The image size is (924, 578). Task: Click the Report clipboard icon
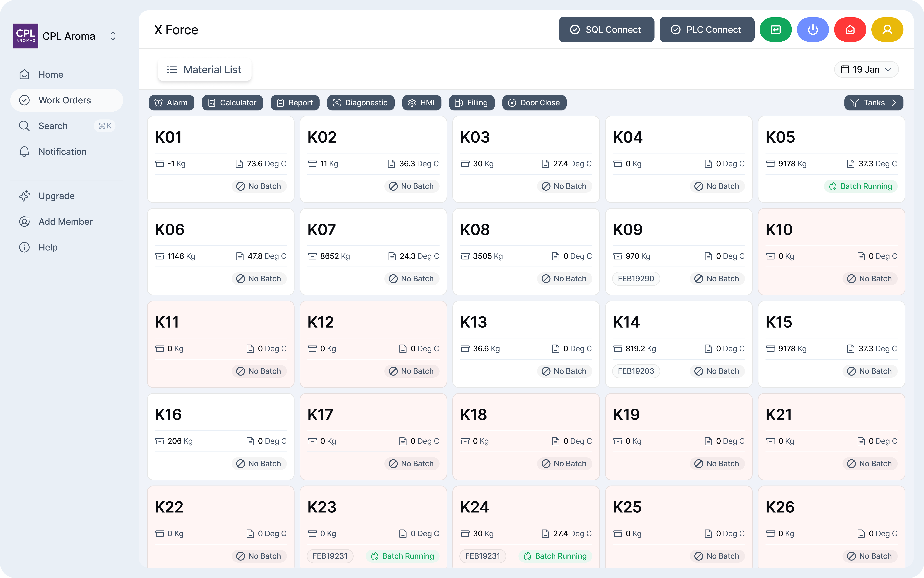point(280,103)
